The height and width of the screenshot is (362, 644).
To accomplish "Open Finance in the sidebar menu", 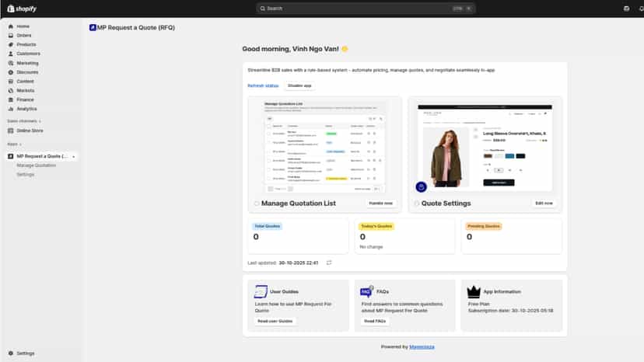I will [x=25, y=99].
